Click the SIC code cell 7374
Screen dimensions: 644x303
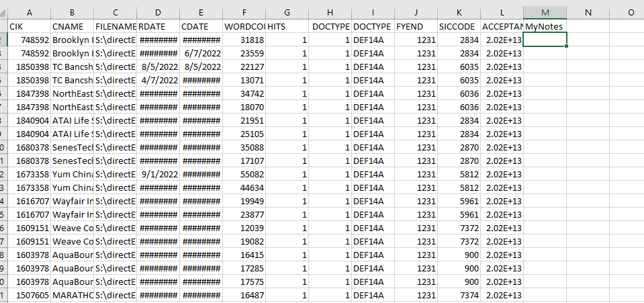(x=459, y=295)
